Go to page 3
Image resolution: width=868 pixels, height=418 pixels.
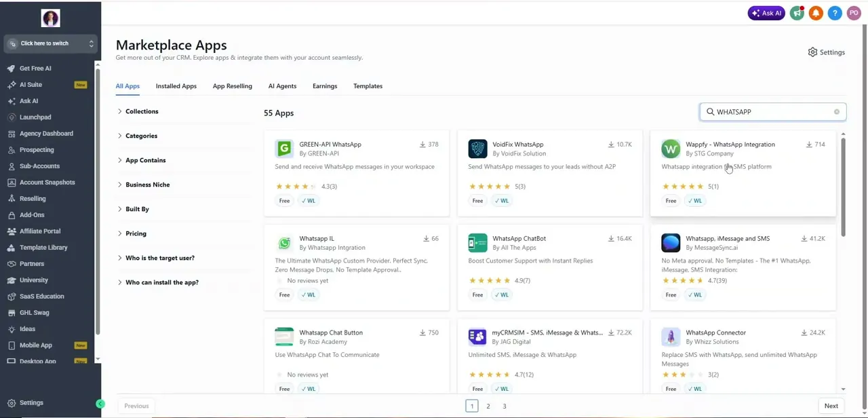point(505,406)
